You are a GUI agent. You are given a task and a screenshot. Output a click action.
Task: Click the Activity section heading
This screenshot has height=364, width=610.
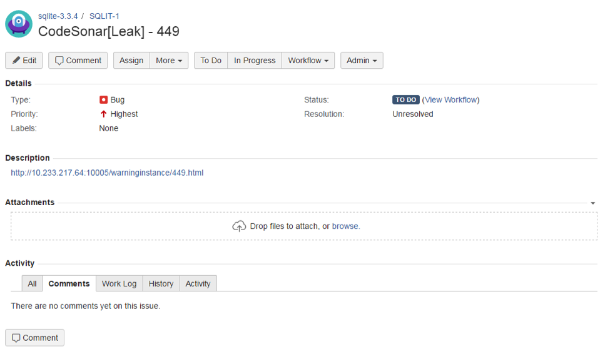click(x=20, y=263)
